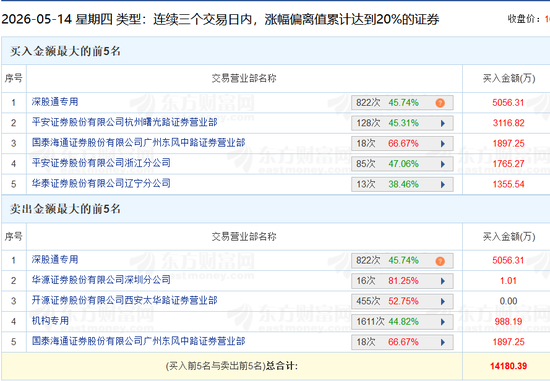Viewport: 550px width, 381px height.
Task: Click 序号 column header in sell table
Action: tap(13, 236)
